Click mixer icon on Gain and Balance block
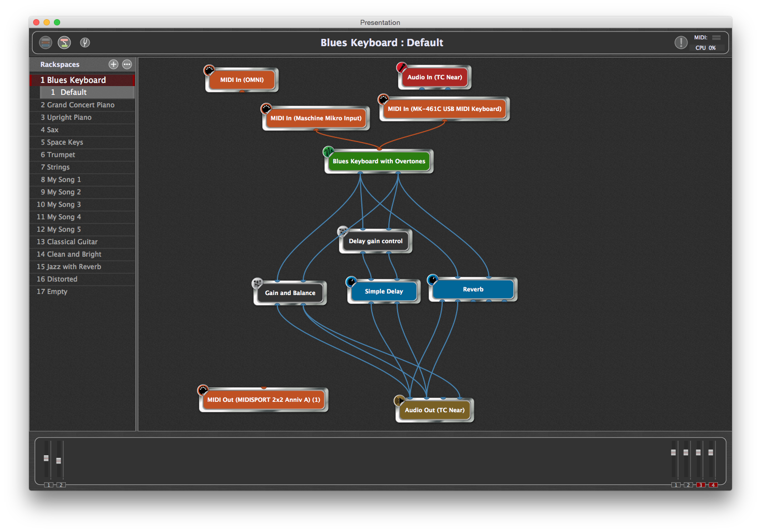 (257, 283)
